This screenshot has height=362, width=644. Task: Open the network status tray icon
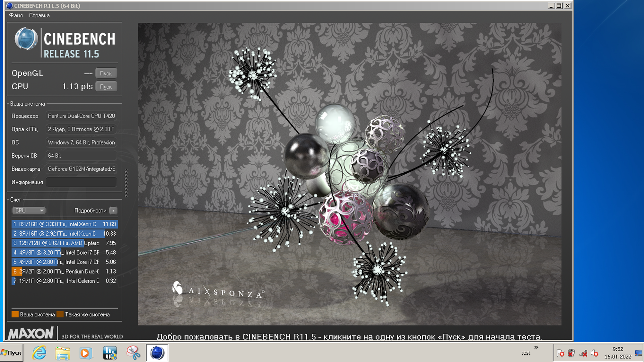(583, 353)
